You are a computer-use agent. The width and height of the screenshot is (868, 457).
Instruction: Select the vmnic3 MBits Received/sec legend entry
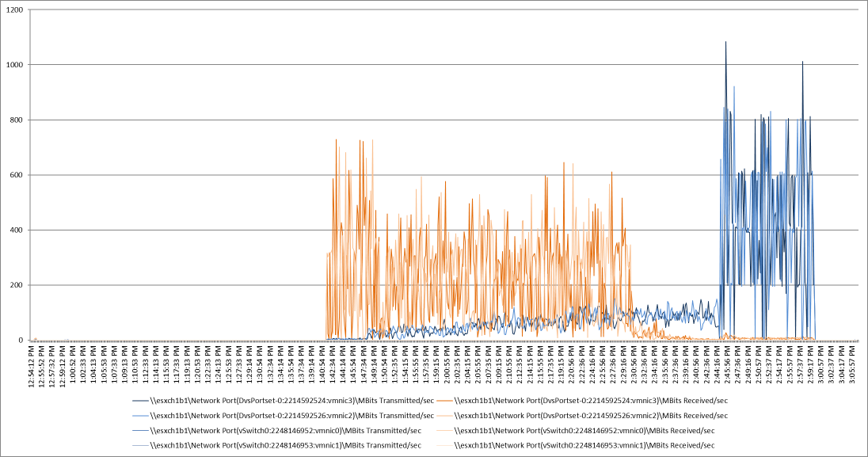coord(582,401)
